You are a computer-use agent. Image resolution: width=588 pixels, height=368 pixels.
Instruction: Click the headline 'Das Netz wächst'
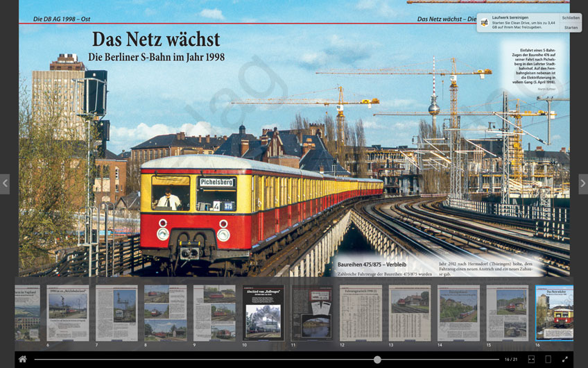click(x=156, y=39)
